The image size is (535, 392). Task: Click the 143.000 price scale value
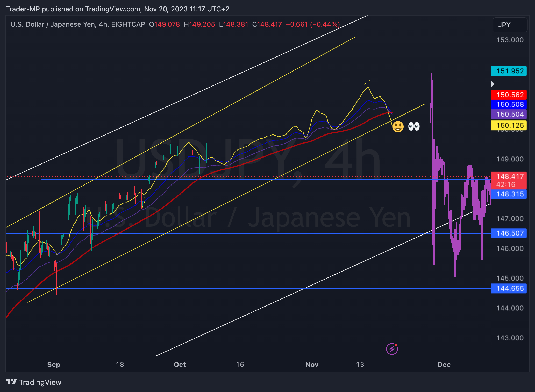510,338
